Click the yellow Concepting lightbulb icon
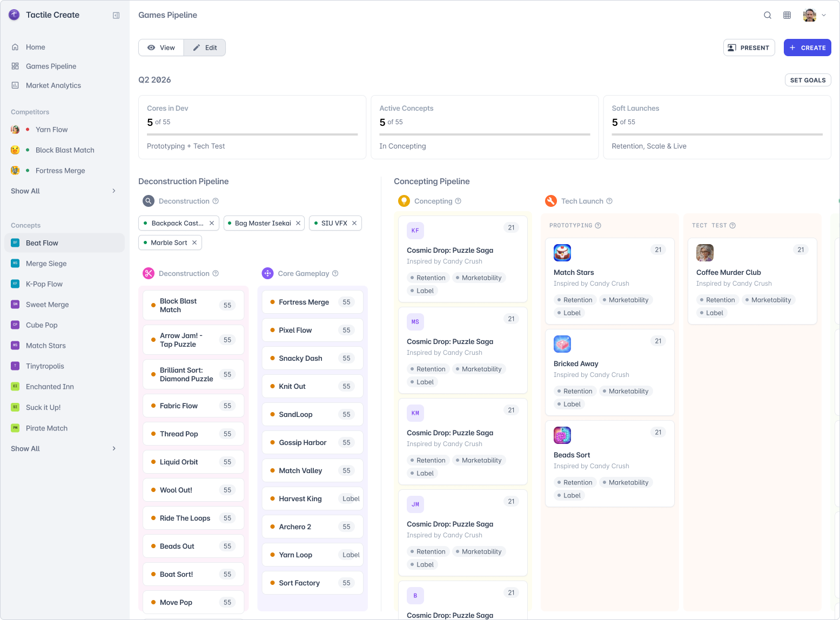Image resolution: width=840 pixels, height=620 pixels. 404,201
